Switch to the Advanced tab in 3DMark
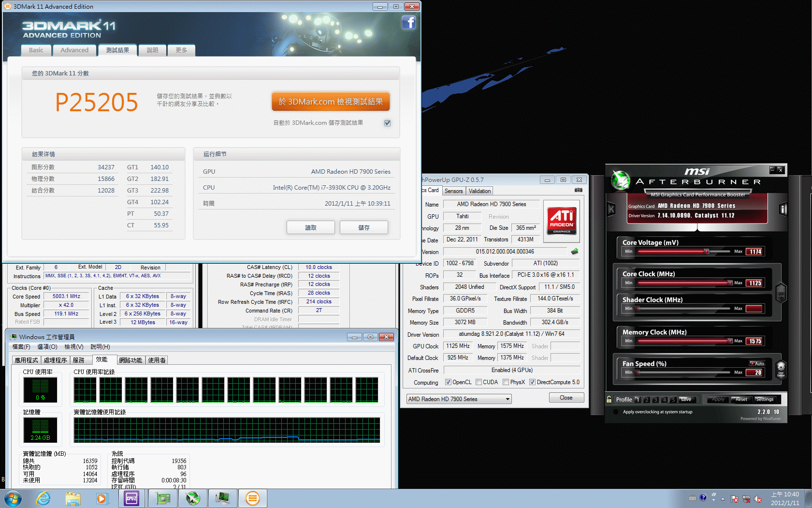This screenshot has width=812, height=508. tap(74, 50)
